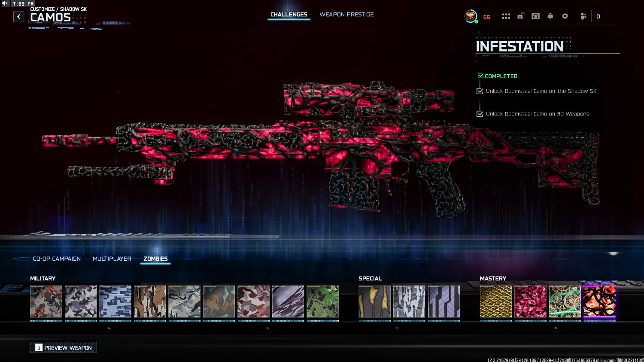Viewport: 644px width, 362px height.
Task: Click the unlock token padlock icon
Action: click(x=521, y=16)
